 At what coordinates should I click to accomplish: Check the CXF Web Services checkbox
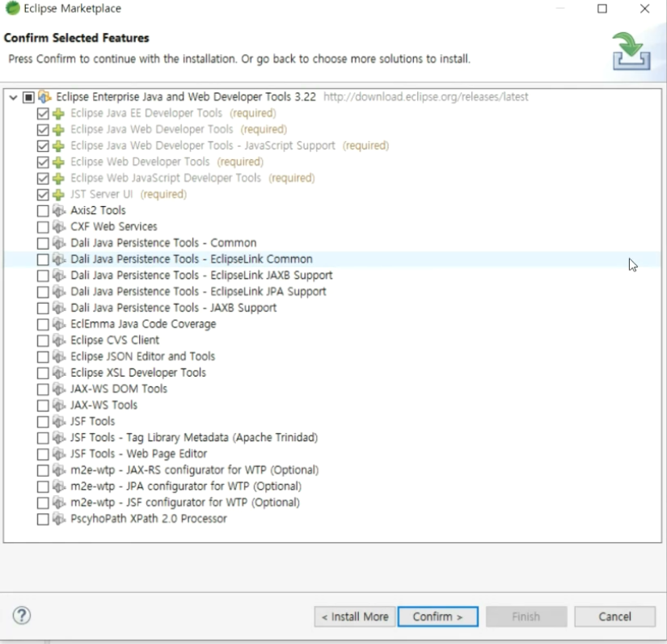43,227
